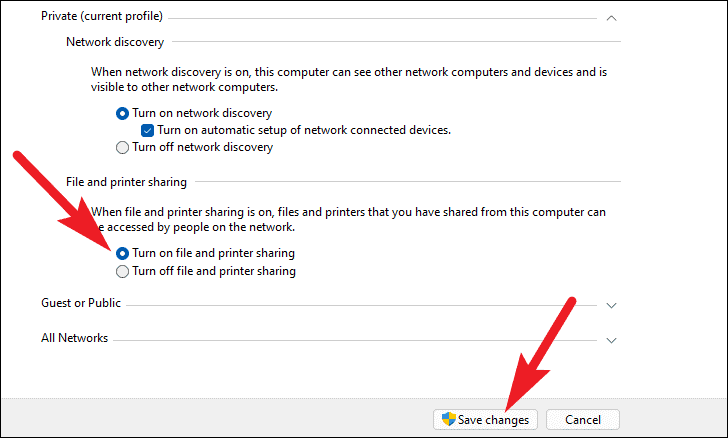Click the Cancel button
This screenshot has width=728, height=438.
coord(583,419)
